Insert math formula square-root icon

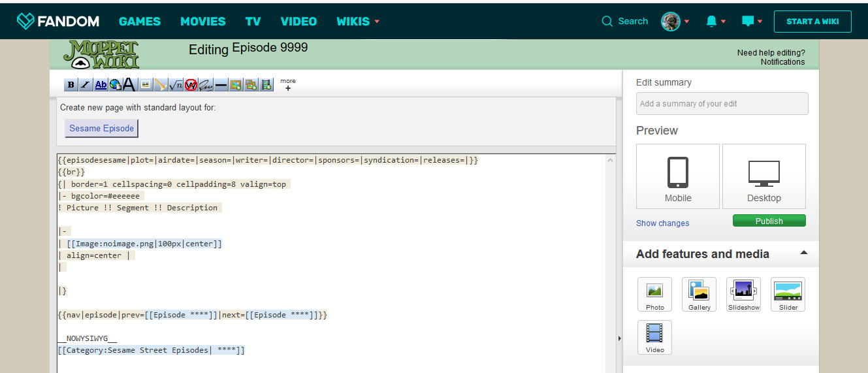coord(176,85)
